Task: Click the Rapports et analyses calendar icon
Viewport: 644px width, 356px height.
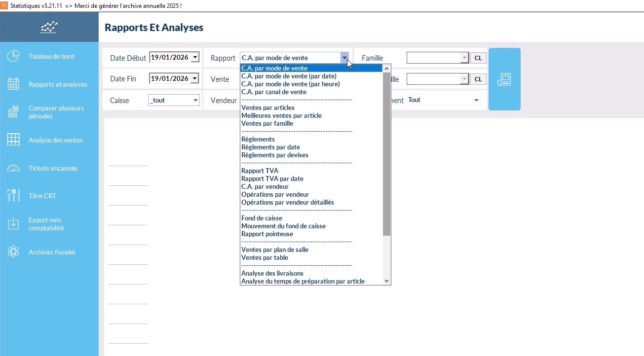Action: coord(13,84)
